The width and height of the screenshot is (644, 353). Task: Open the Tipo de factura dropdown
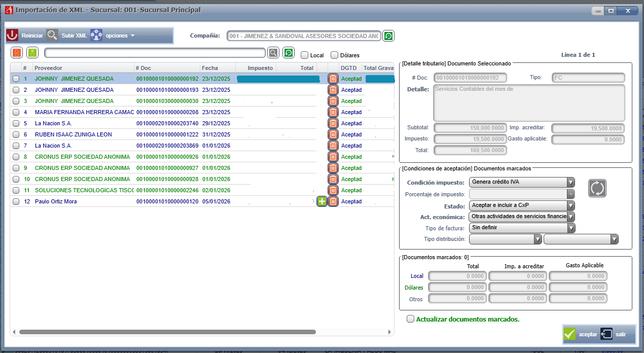(x=570, y=228)
